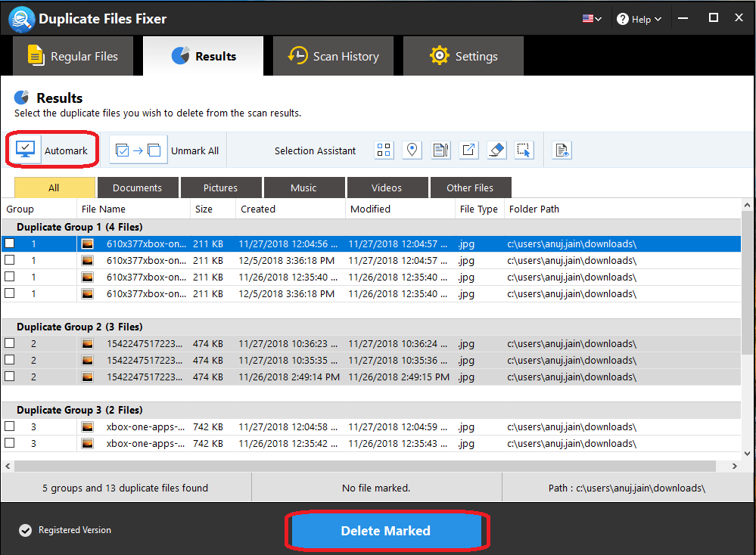Screen dimensions: 756x555
Task: Click the horizontal scrollbar thumb
Action: (365, 467)
